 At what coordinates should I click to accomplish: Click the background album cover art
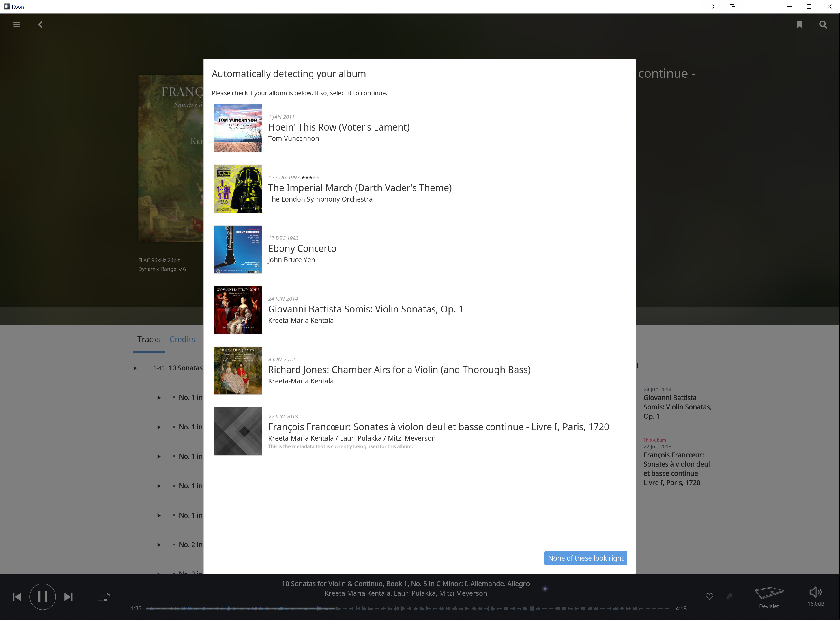coord(171,158)
